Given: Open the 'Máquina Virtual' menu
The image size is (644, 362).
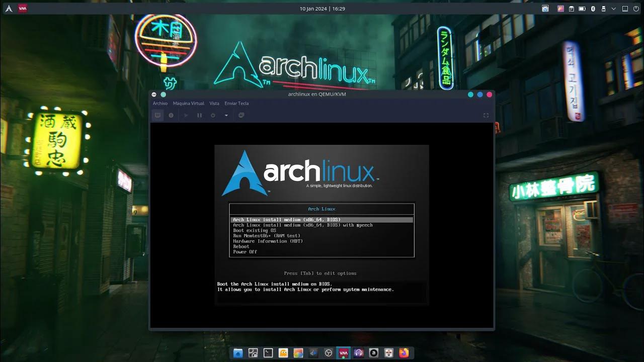Looking at the screenshot, I should (188, 104).
